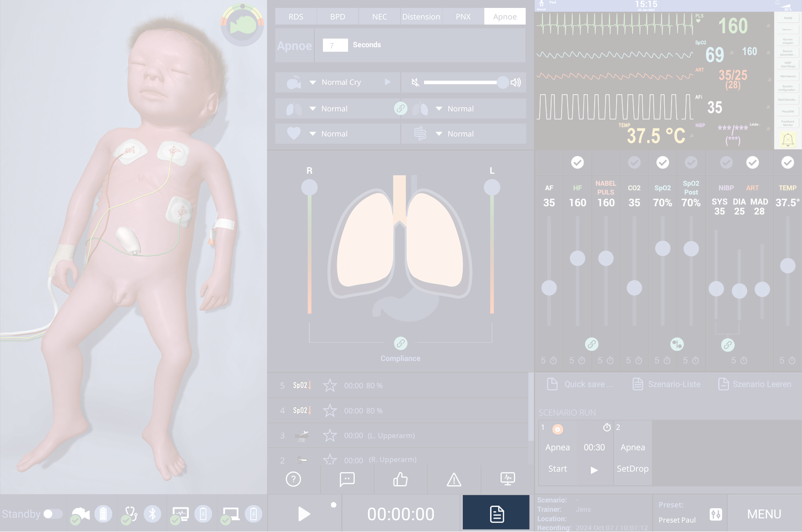802x532 pixels.
Task: Click the Compliance link icon
Action: point(401,344)
